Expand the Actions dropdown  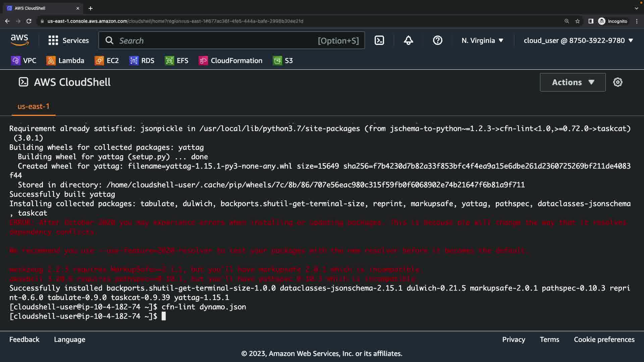573,82
